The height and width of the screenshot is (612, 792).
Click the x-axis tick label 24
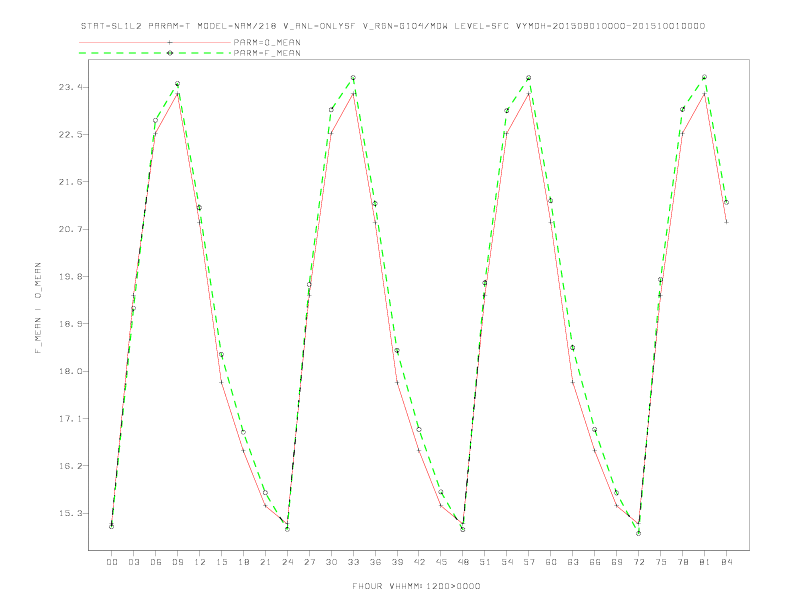pos(287,562)
